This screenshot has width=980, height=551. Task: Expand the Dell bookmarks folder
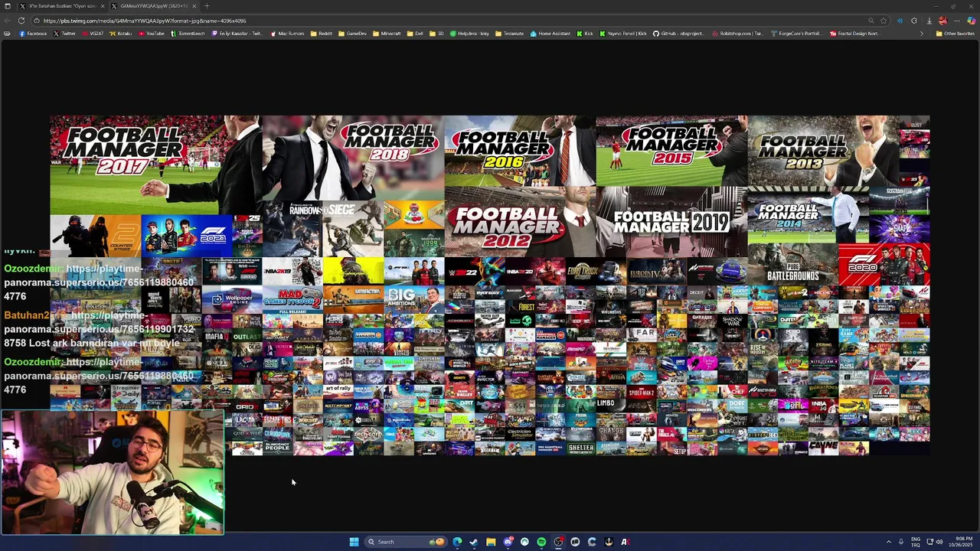tap(415, 34)
